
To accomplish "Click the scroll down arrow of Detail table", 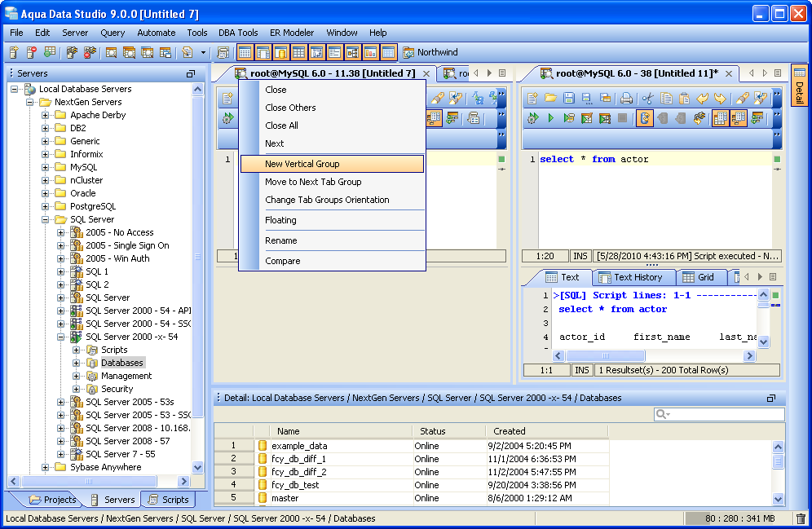I will click(778, 499).
